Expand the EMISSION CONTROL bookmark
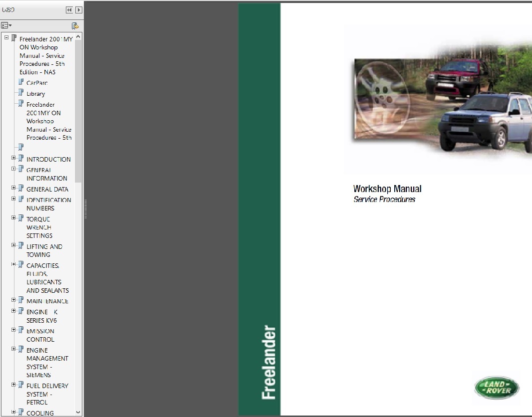Screen dimensions: 532x417 13,330
